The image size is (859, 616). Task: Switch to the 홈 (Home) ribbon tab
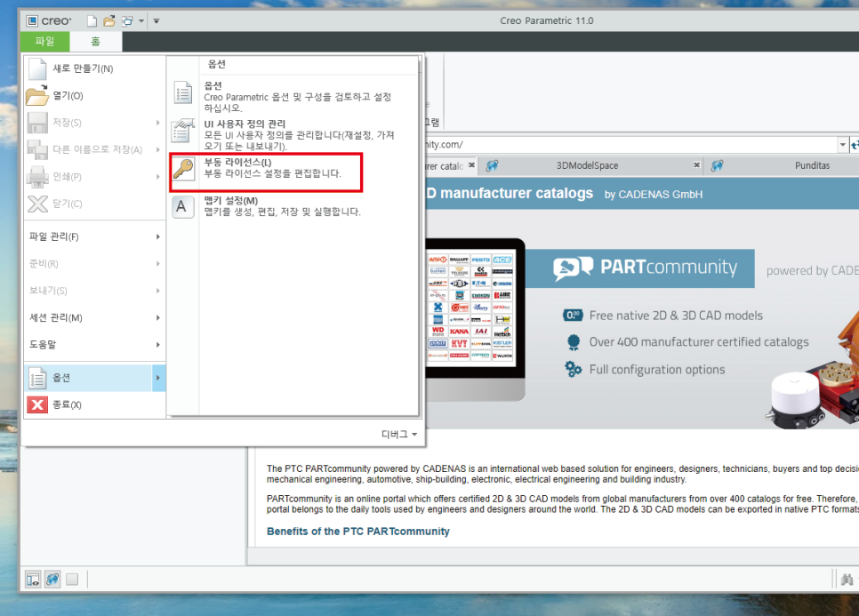[95, 42]
